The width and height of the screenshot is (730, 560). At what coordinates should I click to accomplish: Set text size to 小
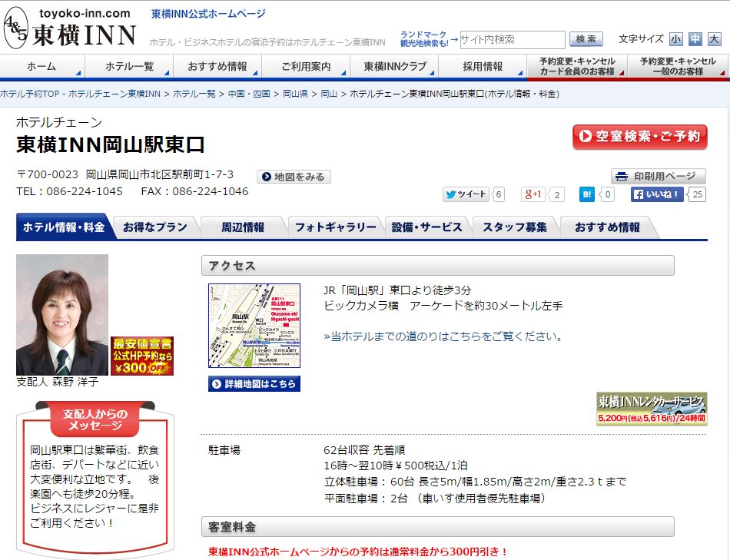675,39
